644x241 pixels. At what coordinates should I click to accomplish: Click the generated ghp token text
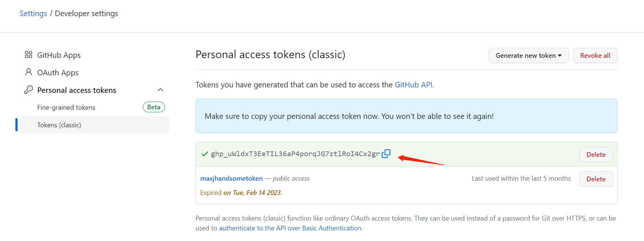tap(295, 154)
